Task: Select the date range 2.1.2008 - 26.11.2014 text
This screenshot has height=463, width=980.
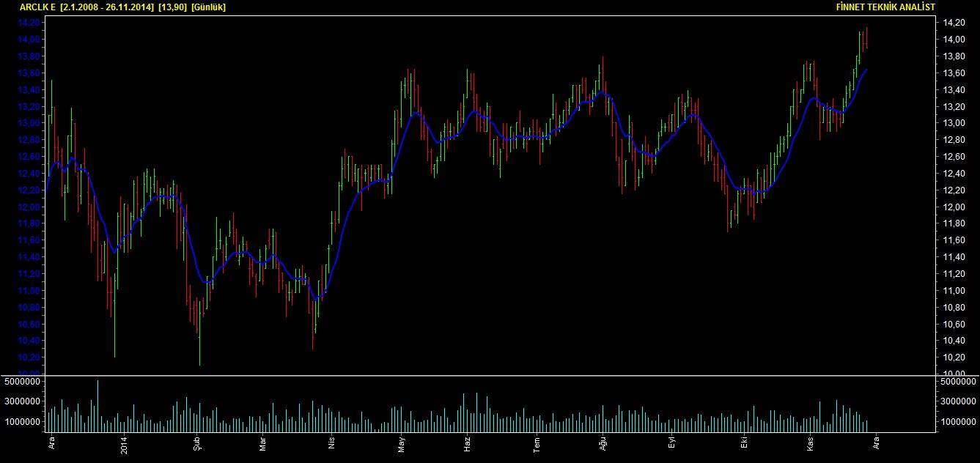Action: (107, 7)
